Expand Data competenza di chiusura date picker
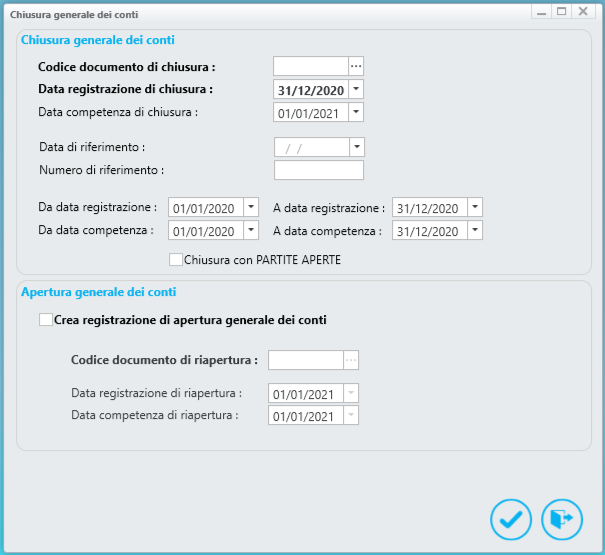This screenshot has height=555, width=605. click(356, 112)
